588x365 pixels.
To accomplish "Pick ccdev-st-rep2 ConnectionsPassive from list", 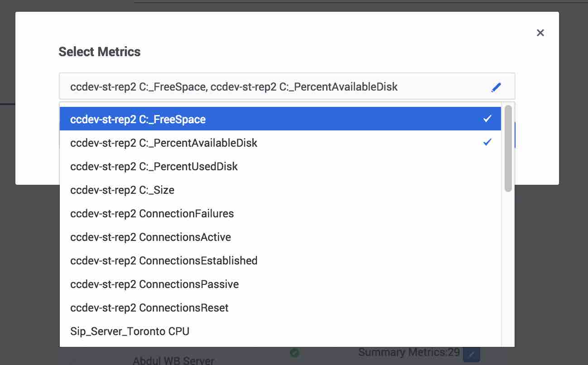I will pyautogui.click(x=154, y=284).
